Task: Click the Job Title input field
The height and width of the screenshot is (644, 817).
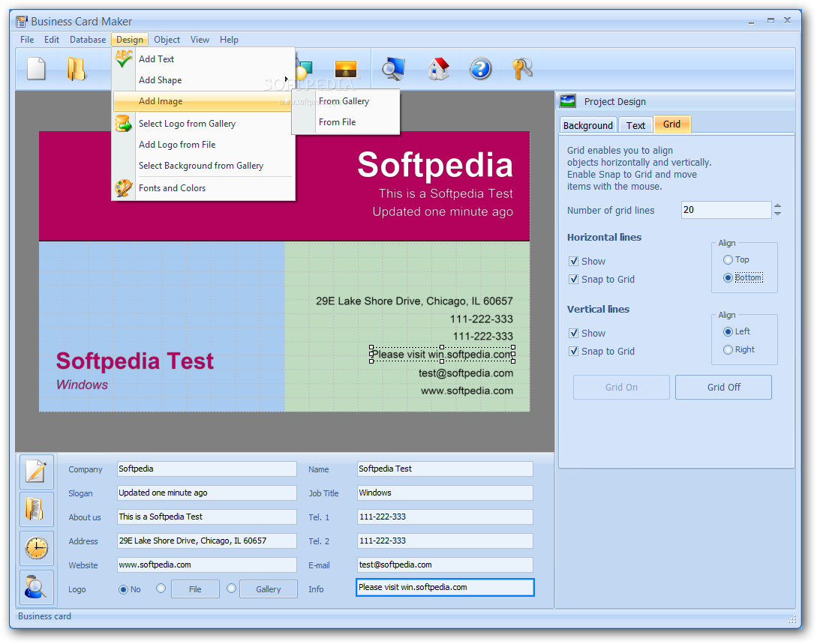Action: [x=445, y=493]
